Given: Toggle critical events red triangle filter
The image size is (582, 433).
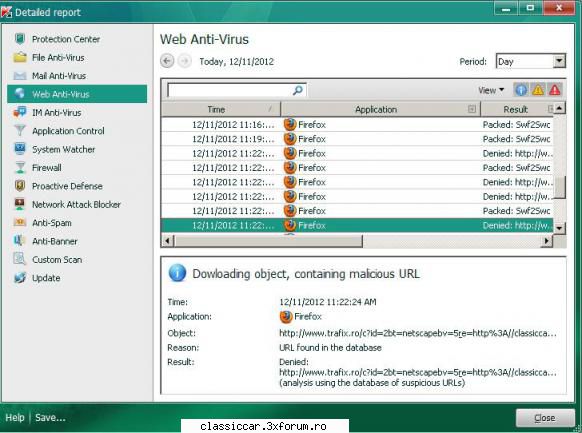Looking at the screenshot, I should point(555,90).
